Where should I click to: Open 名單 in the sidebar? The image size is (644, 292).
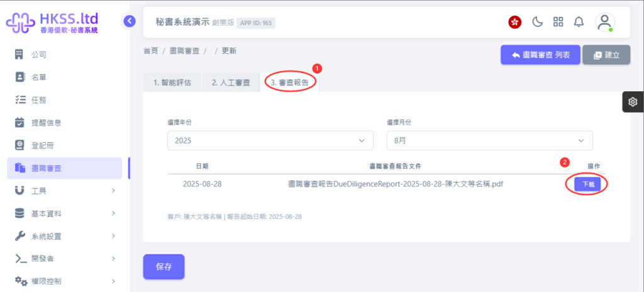pos(39,77)
